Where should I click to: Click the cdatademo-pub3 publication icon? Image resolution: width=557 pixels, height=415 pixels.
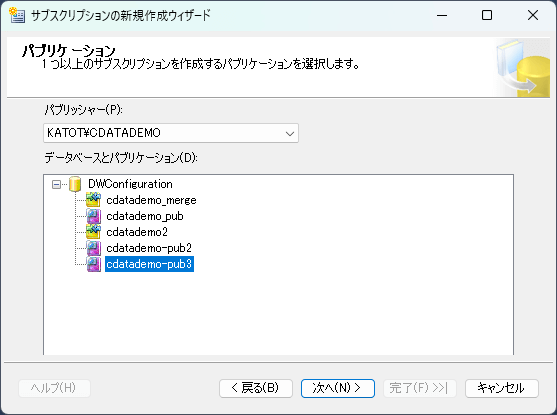pos(94,264)
